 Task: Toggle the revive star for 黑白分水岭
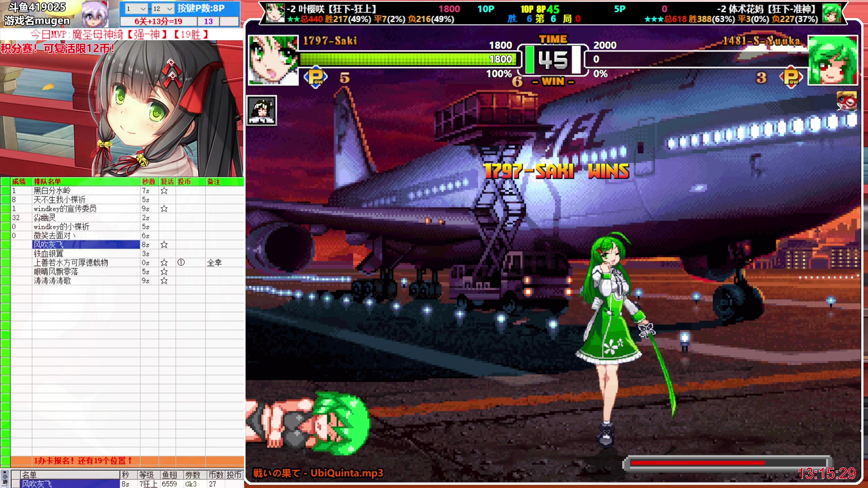pos(164,191)
